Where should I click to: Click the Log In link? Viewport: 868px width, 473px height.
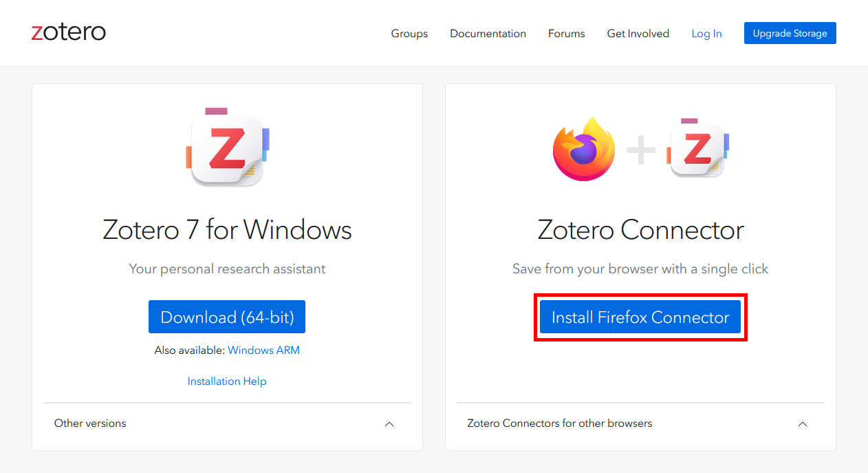[706, 34]
